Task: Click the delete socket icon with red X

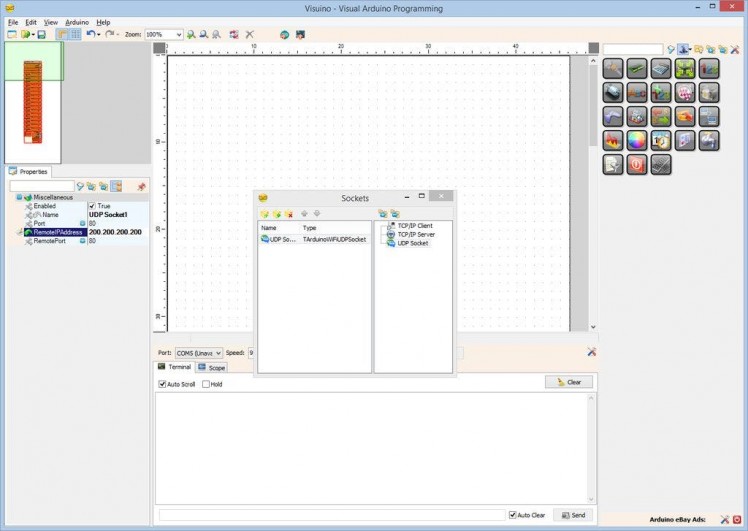Action: click(x=289, y=214)
